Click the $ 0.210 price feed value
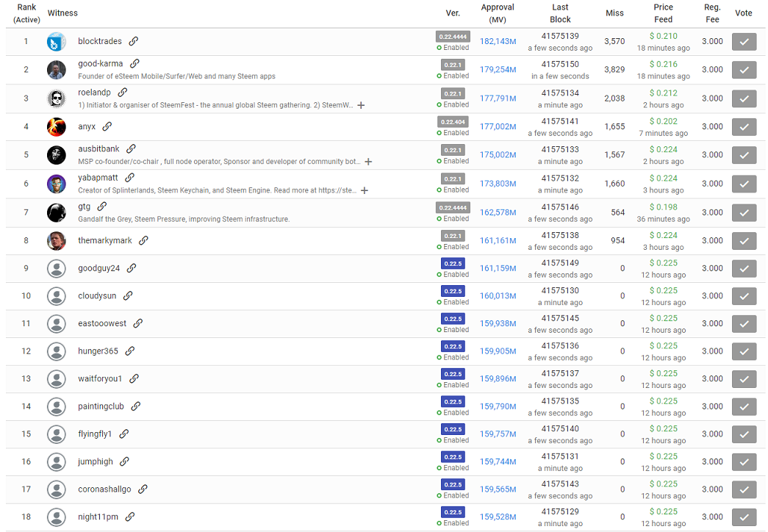 click(663, 36)
